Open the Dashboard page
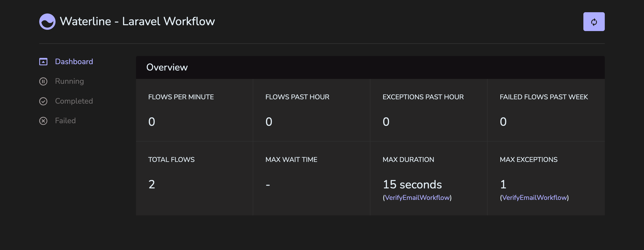The width and height of the screenshot is (644, 250). 74,61
